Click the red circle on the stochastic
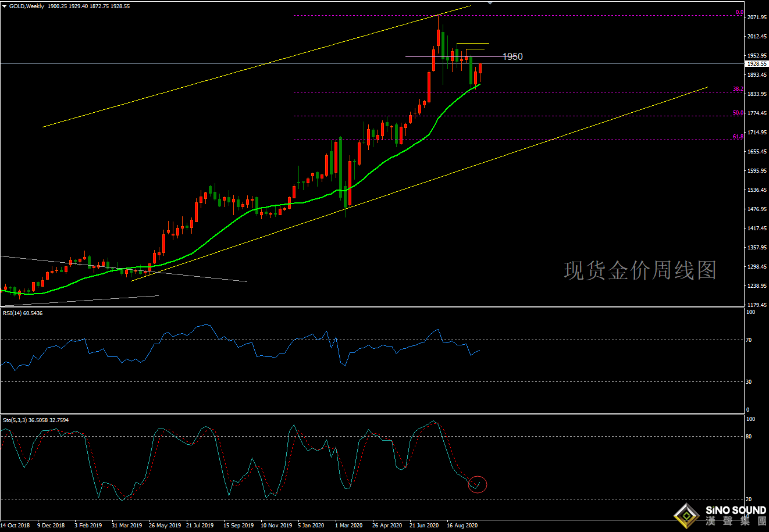Viewport: 769px width, 532px height. 477,484
